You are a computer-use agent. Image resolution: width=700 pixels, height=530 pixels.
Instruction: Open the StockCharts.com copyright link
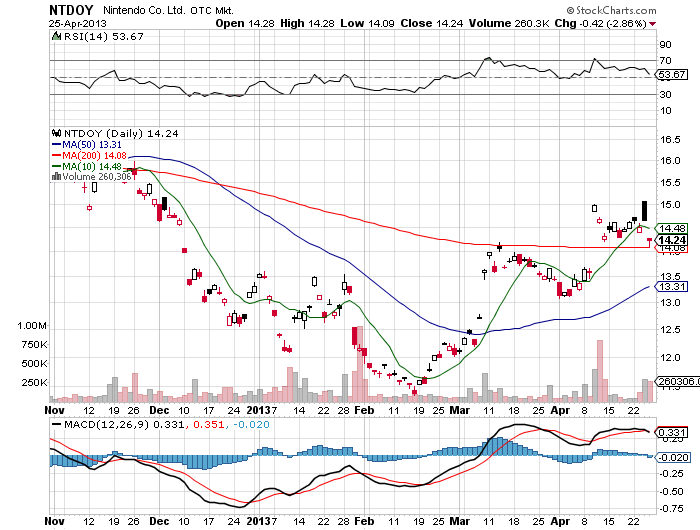(611, 10)
